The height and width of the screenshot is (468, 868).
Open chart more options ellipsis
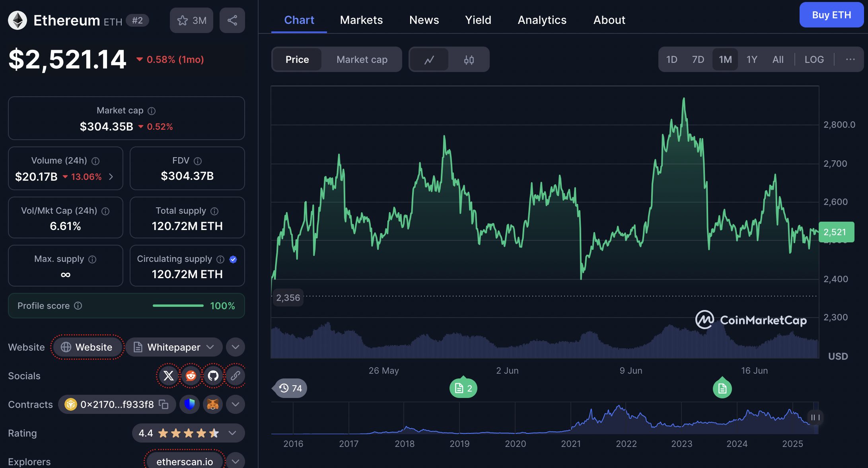click(x=850, y=59)
